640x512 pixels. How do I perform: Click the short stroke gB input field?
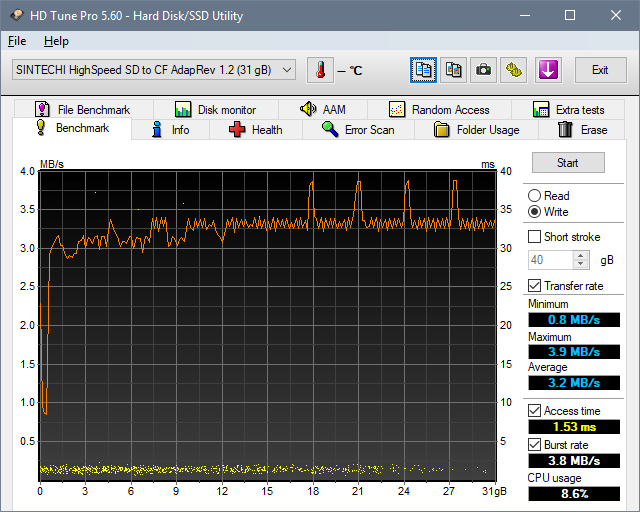(x=551, y=260)
